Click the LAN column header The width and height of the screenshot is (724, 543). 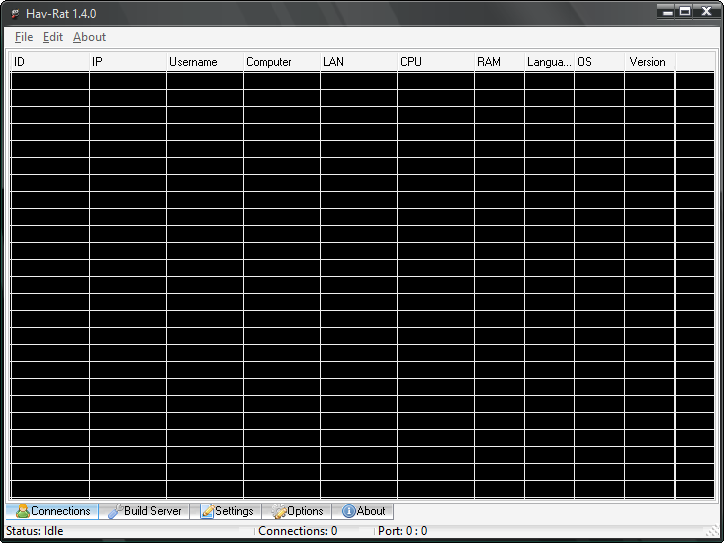(358, 62)
